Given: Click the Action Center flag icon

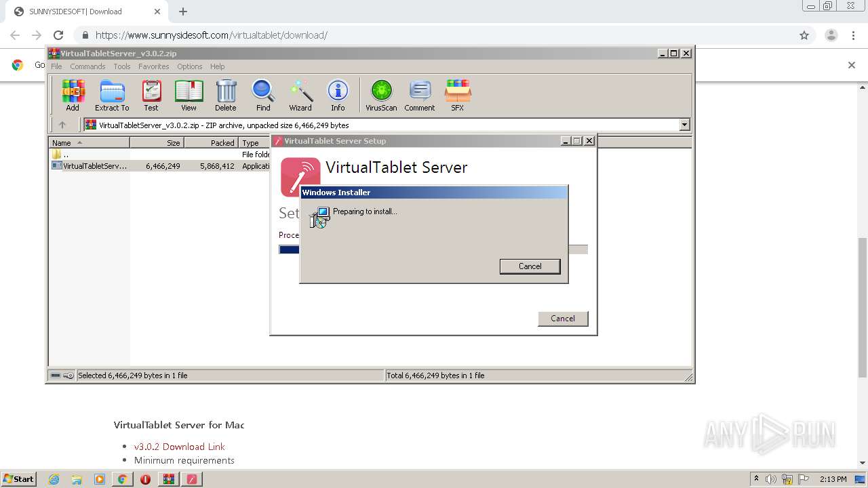Looking at the screenshot, I should 804,479.
